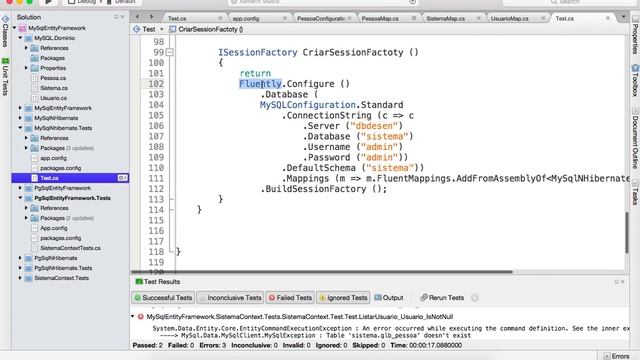Viewport: 640px width, 360px height.
Task: Toggle the Ignored Tests filter
Action: pos(343,298)
